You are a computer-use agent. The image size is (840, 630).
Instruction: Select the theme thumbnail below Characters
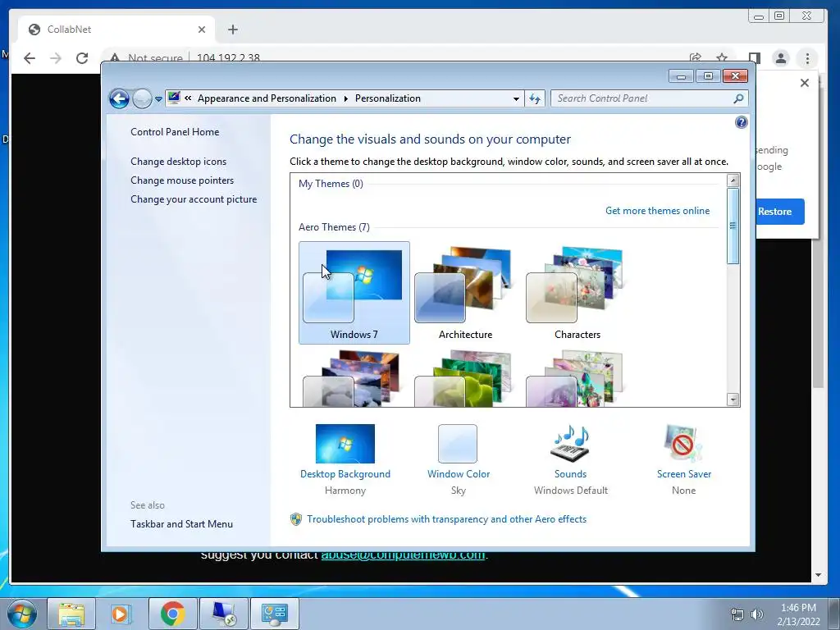click(x=575, y=378)
